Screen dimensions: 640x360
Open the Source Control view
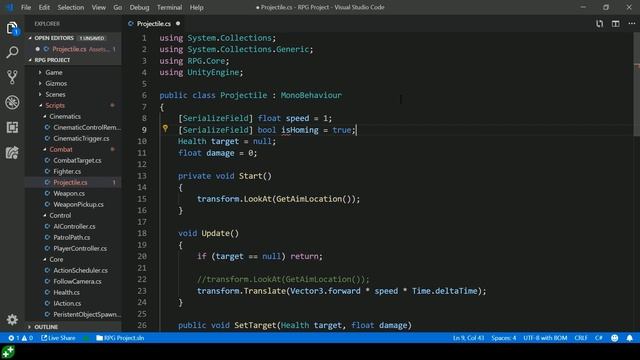click(12, 77)
